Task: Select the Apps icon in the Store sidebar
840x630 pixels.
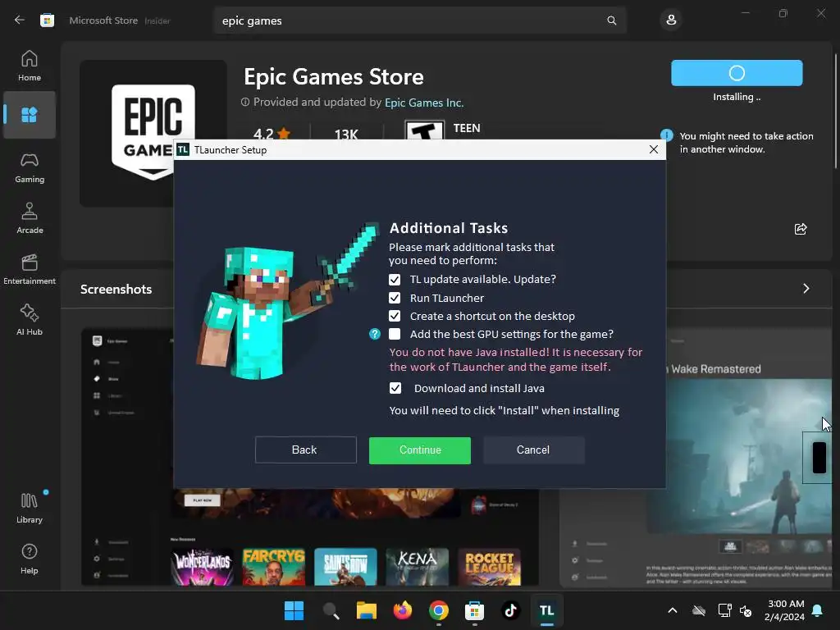Action: (x=30, y=115)
